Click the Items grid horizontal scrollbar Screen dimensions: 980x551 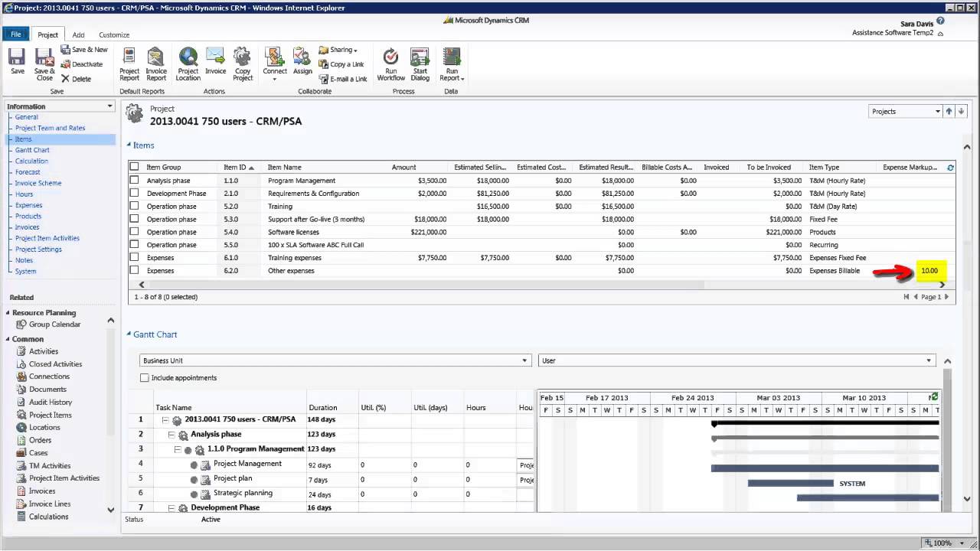pos(425,285)
